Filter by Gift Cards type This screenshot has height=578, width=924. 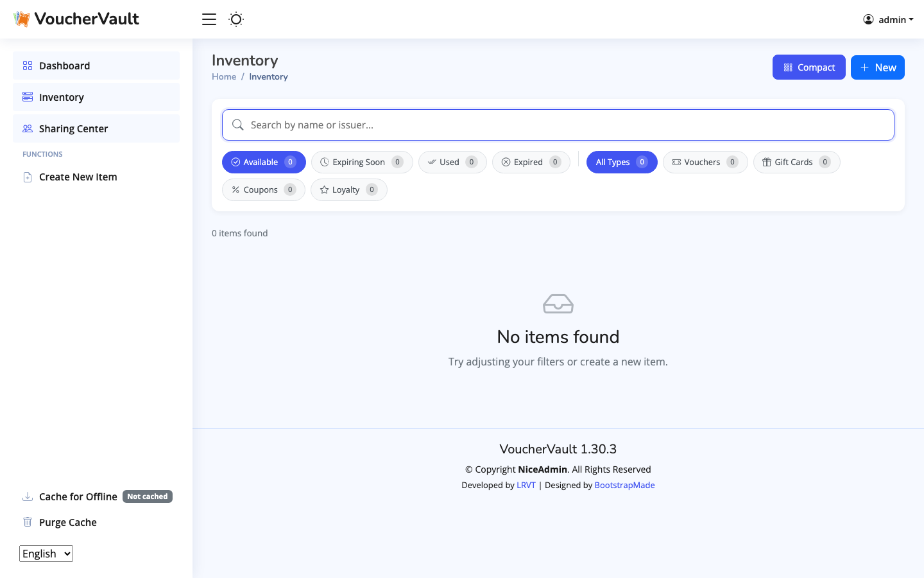tap(797, 162)
